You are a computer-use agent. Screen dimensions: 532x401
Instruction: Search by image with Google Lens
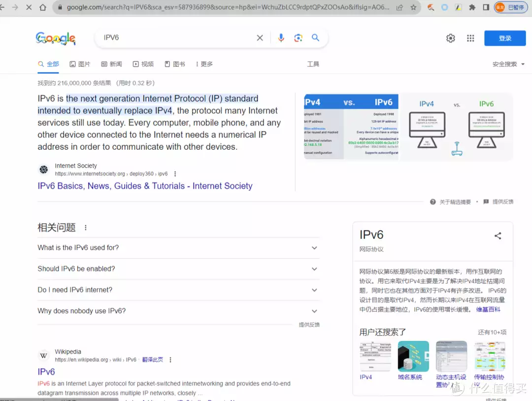tap(298, 37)
